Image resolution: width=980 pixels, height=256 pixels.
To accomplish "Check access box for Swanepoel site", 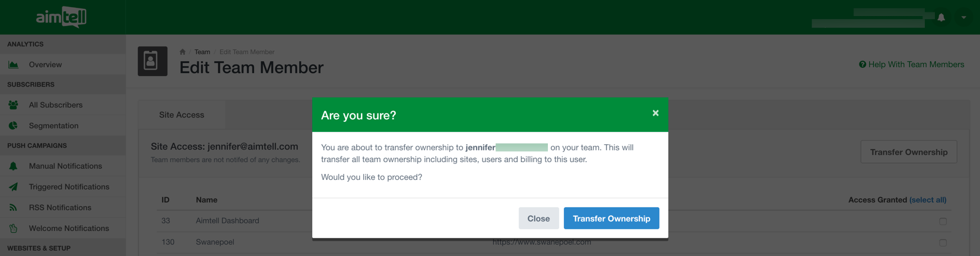I will tap(943, 242).
